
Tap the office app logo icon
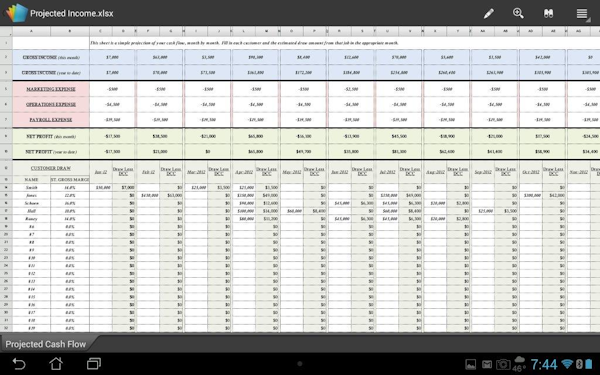click(x=16, y=13)
